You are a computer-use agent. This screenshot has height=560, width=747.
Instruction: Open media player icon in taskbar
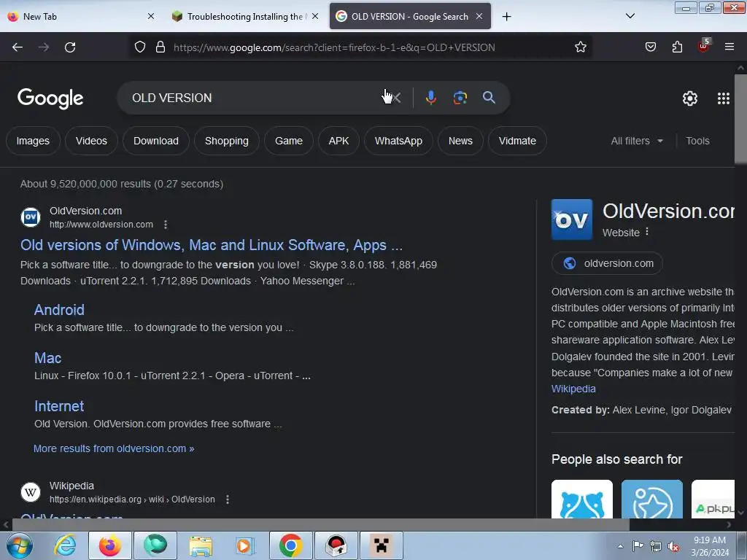(245, 545)
